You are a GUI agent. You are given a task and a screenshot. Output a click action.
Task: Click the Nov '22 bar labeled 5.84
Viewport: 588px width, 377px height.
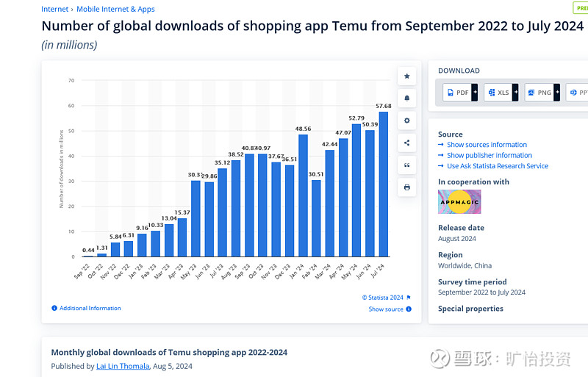115,249
